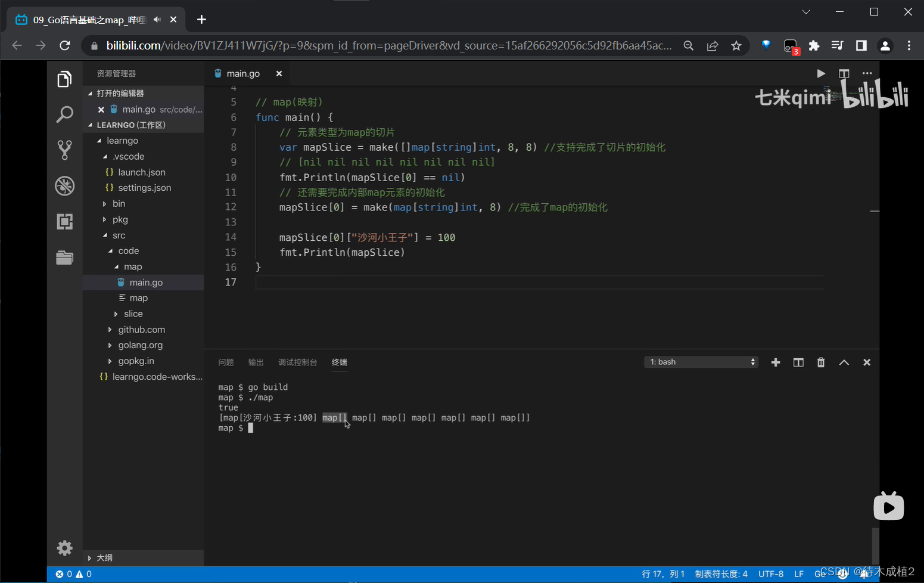Viewport: 924px width, 583px height.
Task: Run the code with the play icon
Action: (821, 73)
